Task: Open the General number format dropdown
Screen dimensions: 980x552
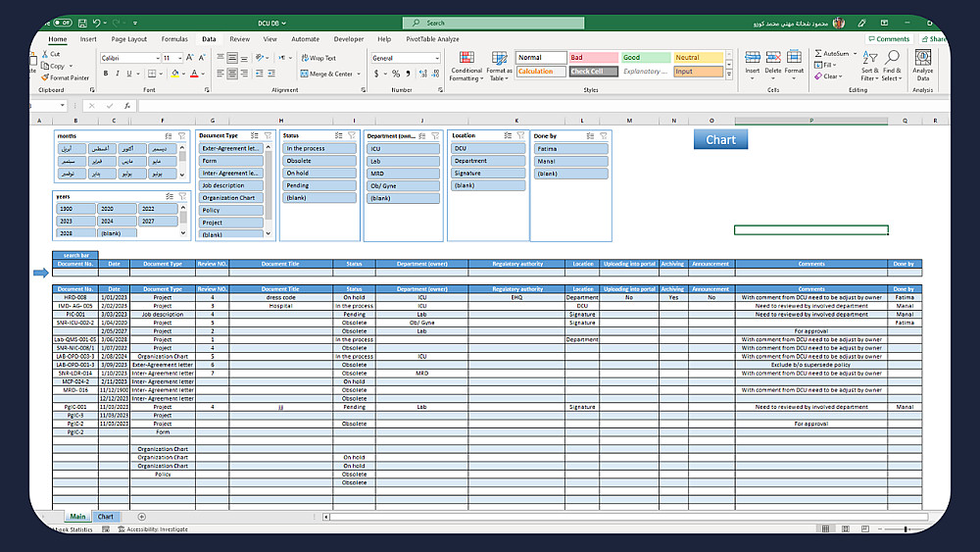Action: click(437, 58)
